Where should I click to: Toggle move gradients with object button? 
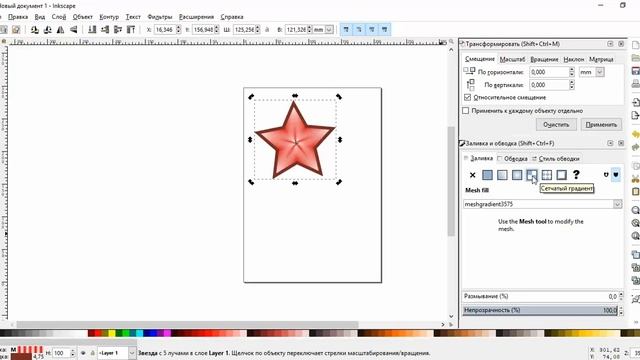[372, 29]
